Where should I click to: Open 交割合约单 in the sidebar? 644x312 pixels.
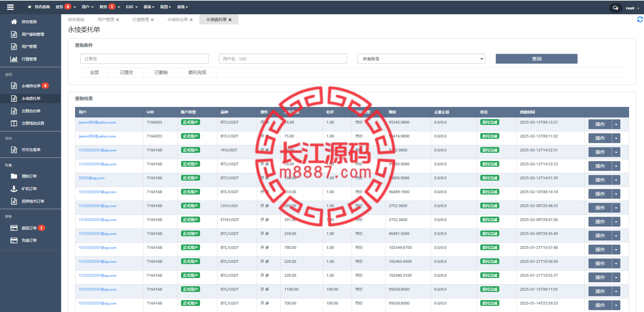click(30, 111)
